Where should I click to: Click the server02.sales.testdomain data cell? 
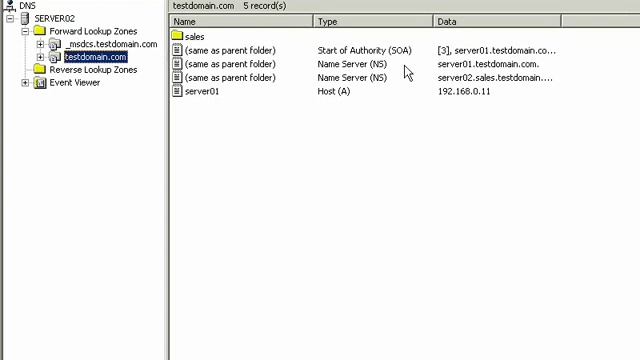pos(495,78)
